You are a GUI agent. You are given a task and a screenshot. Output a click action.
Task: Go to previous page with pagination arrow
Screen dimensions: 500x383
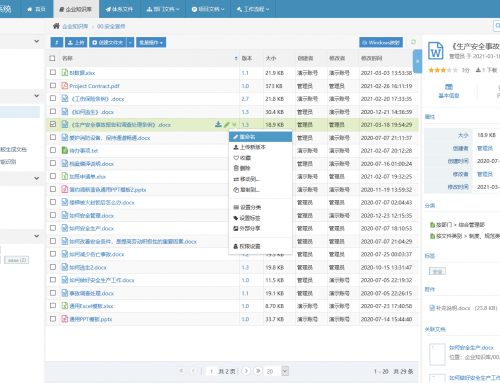pyautogui.click(x=193, y=371)
